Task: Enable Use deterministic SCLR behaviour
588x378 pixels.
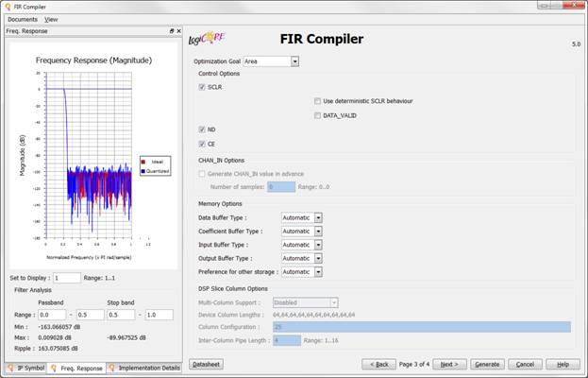Action: 318,101
